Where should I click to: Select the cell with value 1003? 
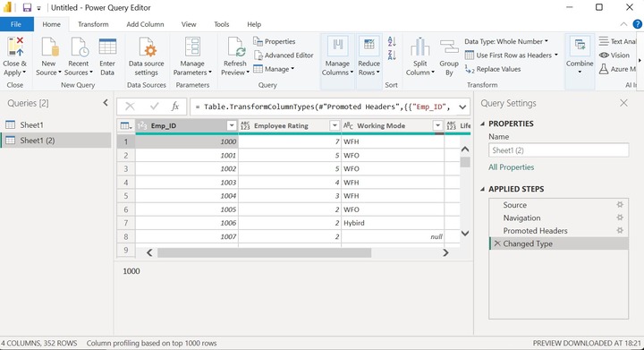pos(187,183)
